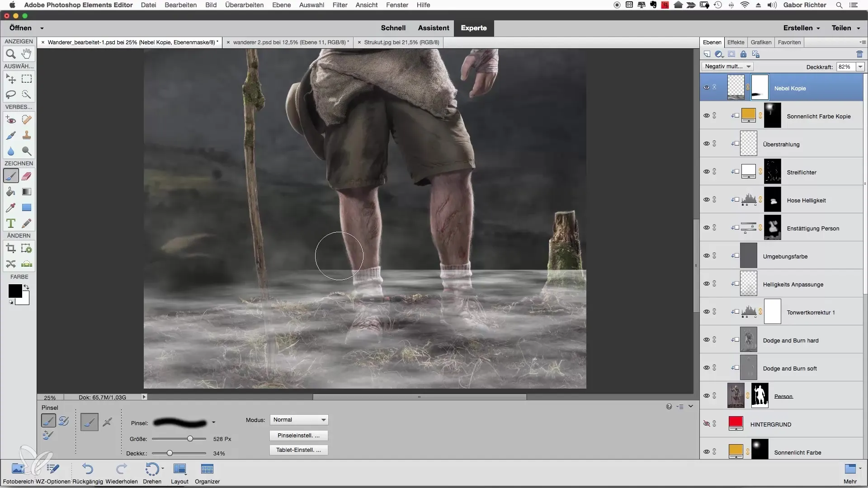Screen dimensions: 868x488
Task: Open the Ebene menu
Action: [x=281, y=5]
